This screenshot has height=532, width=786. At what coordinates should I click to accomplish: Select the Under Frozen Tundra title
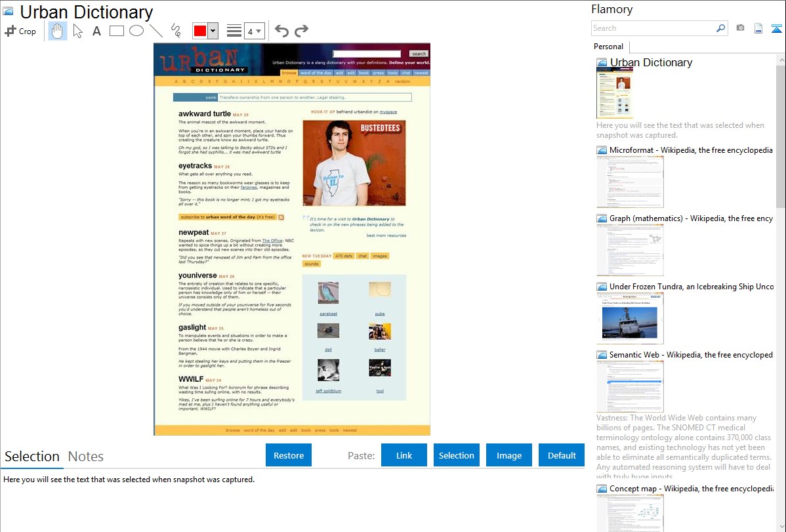[692, 286]
